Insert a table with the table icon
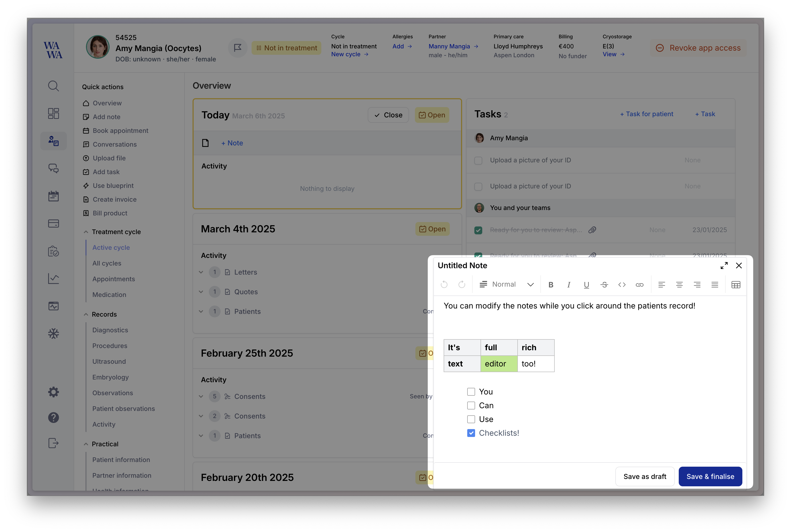The height and width of the screenshot is (532, 791). [736, 285]
